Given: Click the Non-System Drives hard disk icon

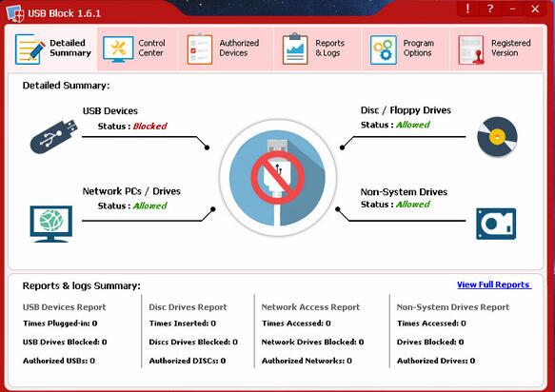Looking at the screenshot, I should click(x=496, y=224).
